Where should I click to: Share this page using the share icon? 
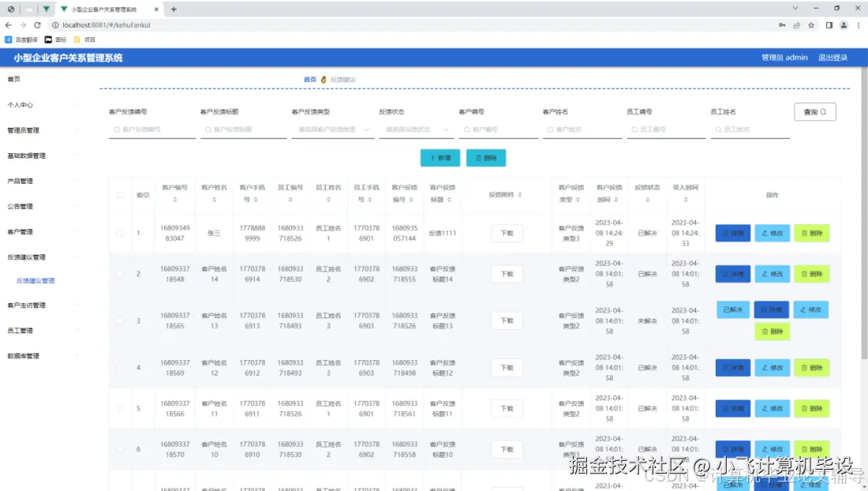(797, 25)
